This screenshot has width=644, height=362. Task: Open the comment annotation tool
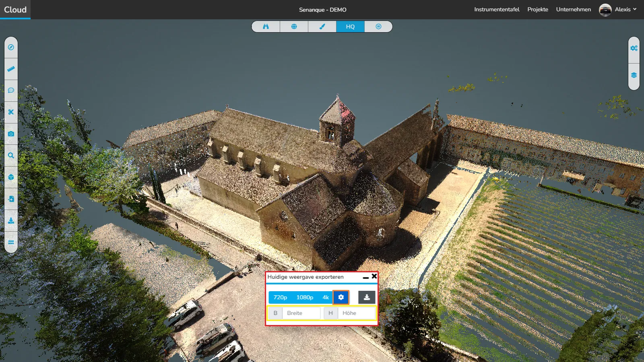click(x=11, y=90)
